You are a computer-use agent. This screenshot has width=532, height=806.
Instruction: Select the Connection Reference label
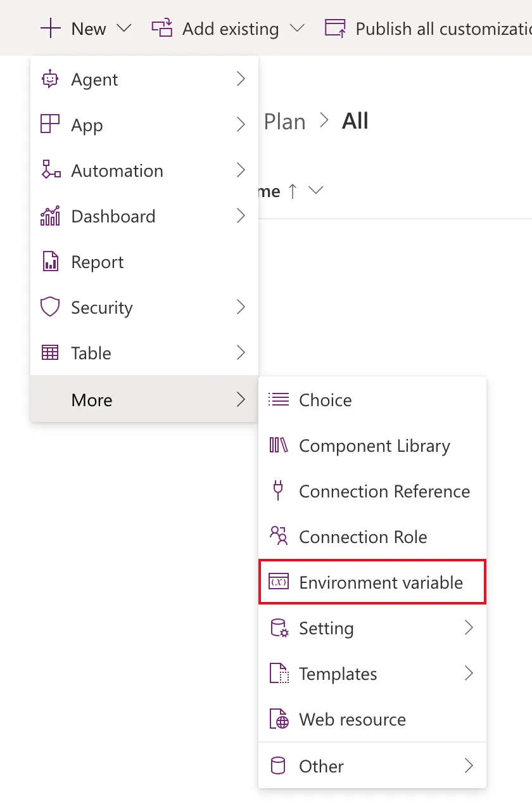tap(384, 492)
